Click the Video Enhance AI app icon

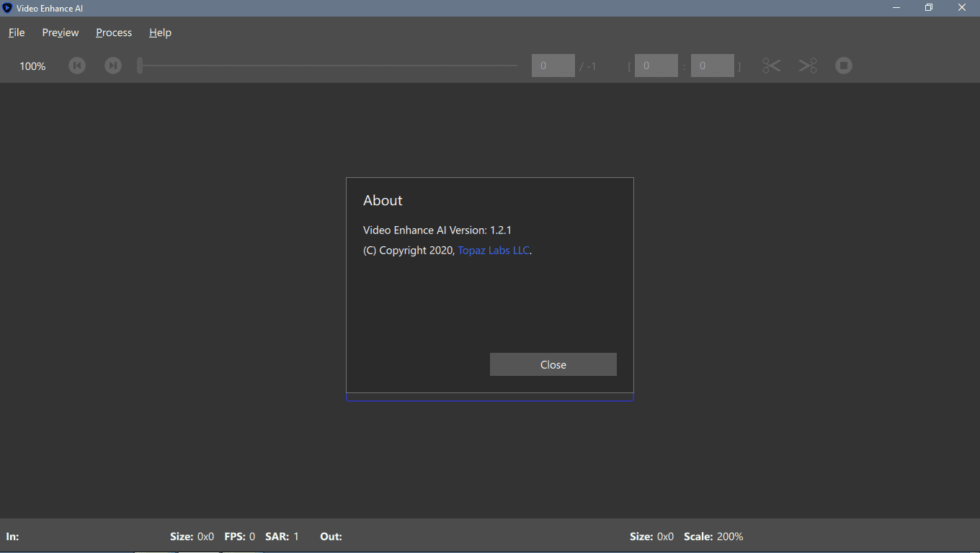coord(8,8)
